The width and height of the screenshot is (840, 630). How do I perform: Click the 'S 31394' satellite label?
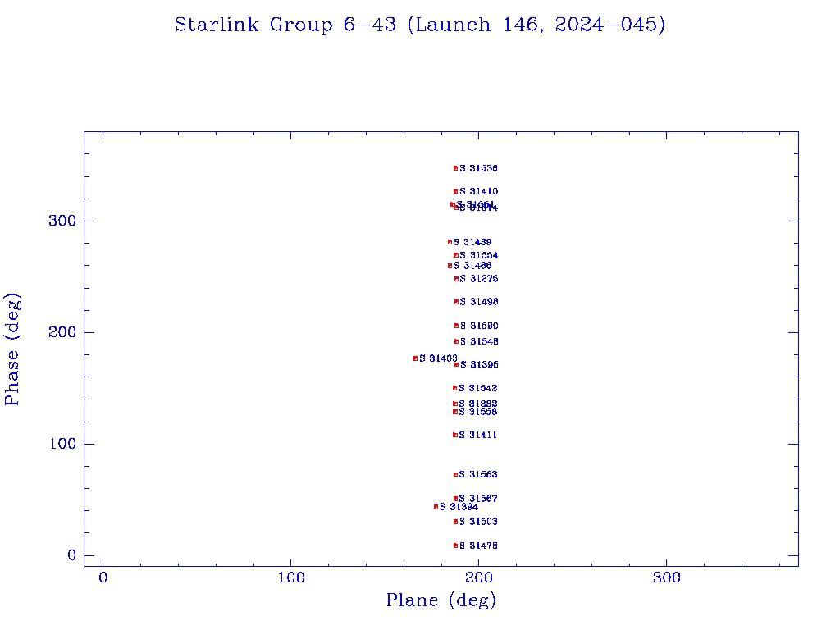pyautogui.click(x=459, y=507)
